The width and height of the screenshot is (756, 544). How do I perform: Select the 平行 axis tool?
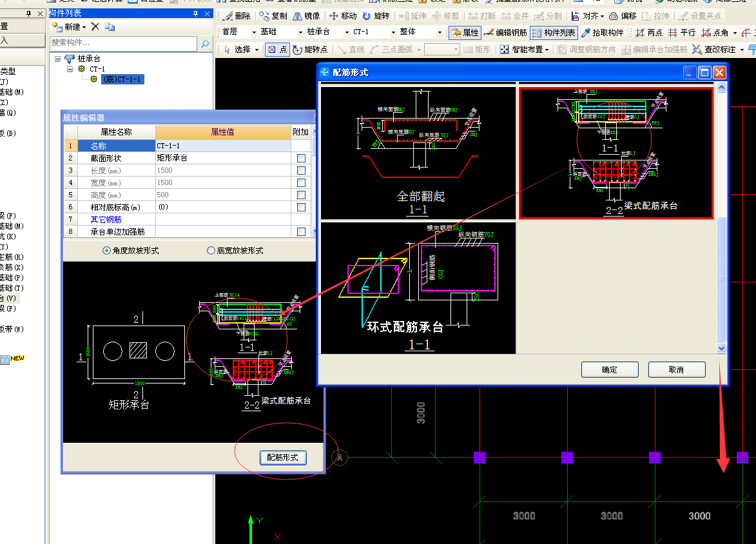[682, 32]
